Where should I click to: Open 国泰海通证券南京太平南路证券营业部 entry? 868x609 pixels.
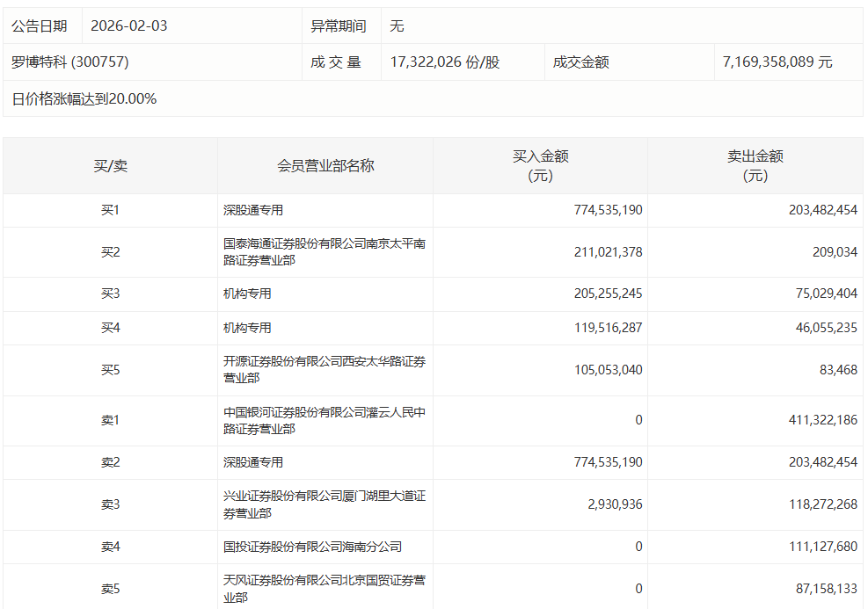(324, 252)
